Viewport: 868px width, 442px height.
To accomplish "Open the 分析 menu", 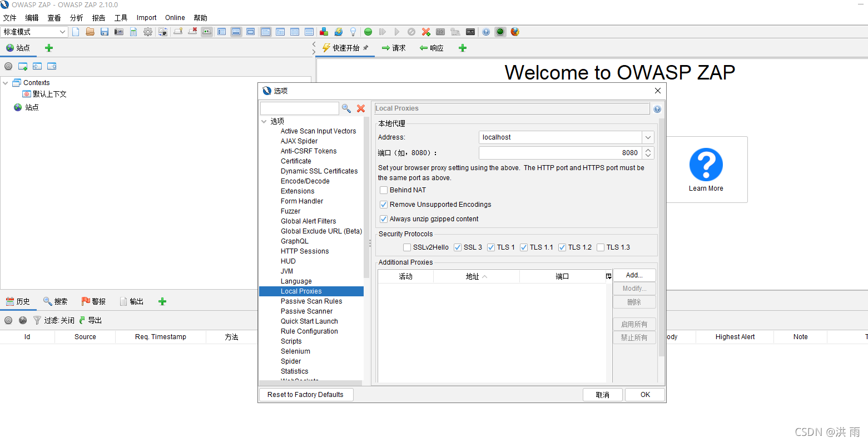I will click(77, 18).
